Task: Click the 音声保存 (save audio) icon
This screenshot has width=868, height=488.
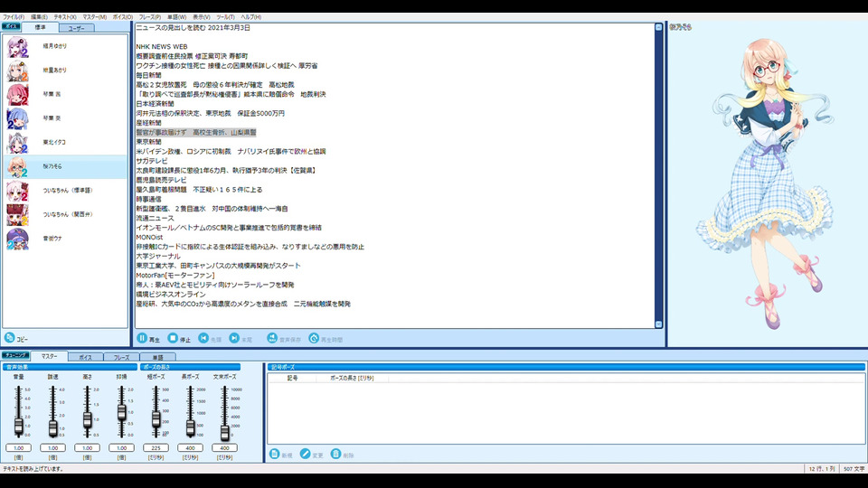Action: 272,338
